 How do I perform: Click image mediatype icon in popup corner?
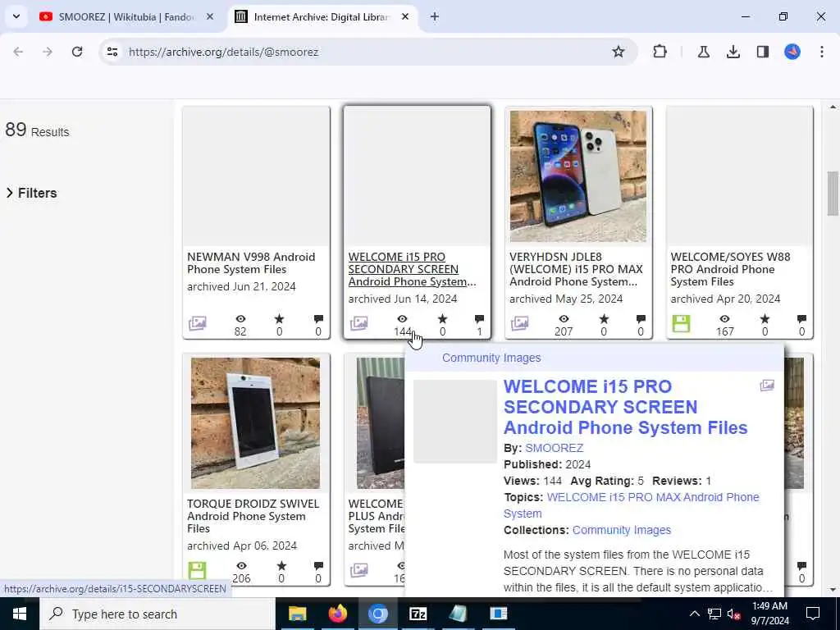tap(767, 386)
